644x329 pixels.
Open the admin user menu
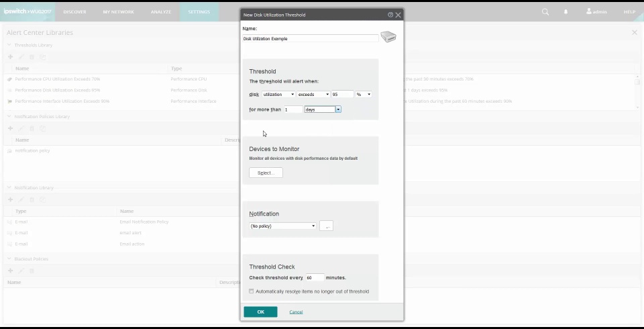(596, 12)
